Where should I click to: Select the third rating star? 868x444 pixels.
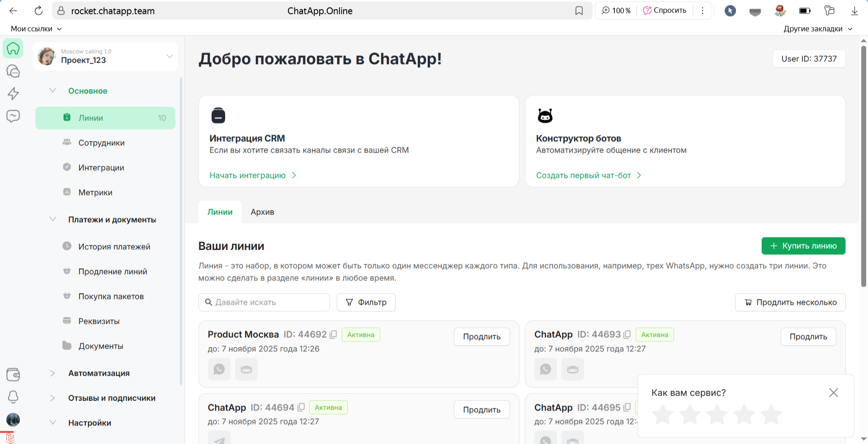pos(717,415)
